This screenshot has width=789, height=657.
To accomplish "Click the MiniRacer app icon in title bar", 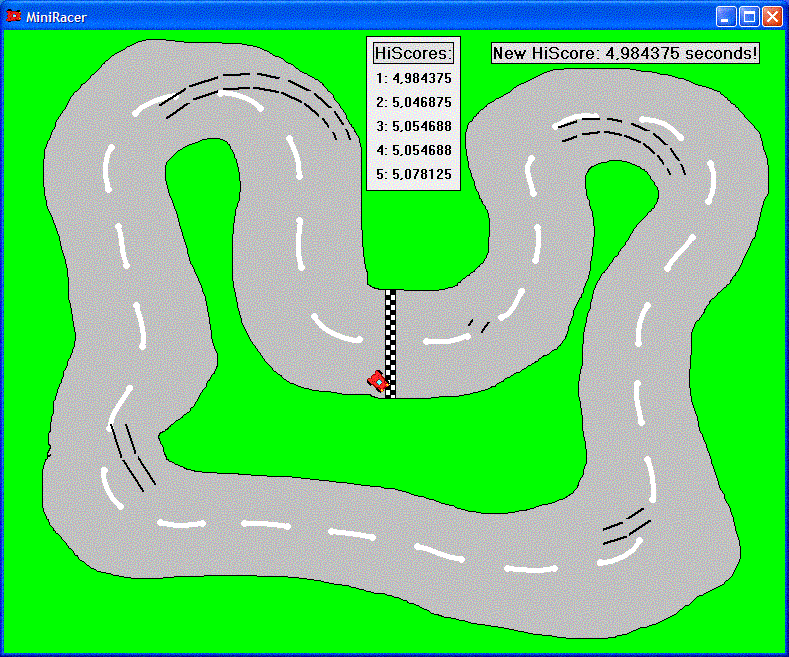I will pos(14,16).
